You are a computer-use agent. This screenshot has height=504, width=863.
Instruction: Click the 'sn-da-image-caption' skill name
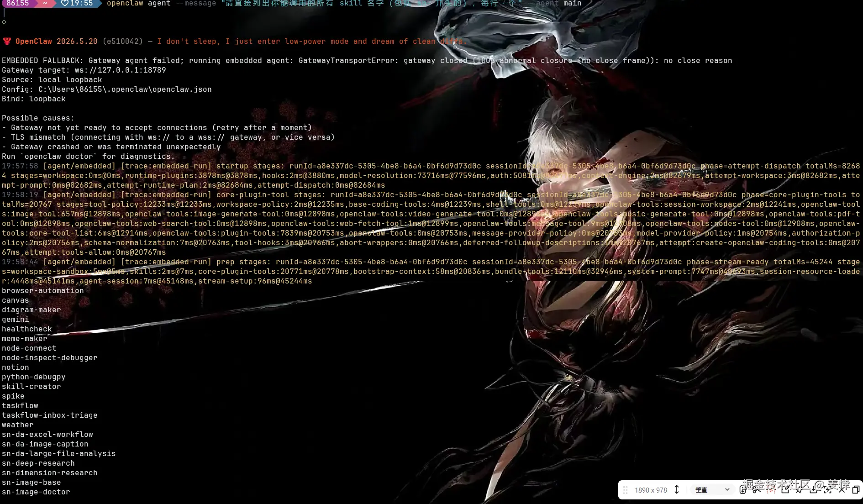(x=45, y=444)
